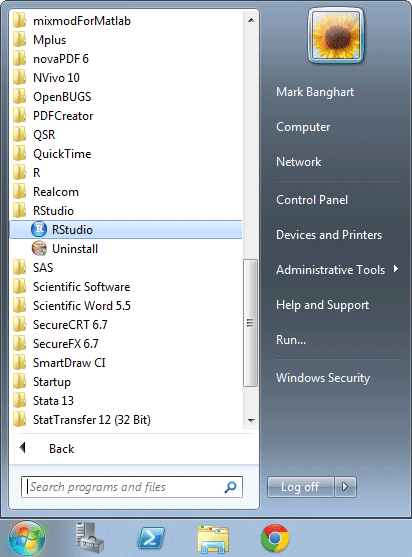The image size is (412, 557).
Task: Open the Administrative Tools submenu arrow
Action: click(396, 269)
